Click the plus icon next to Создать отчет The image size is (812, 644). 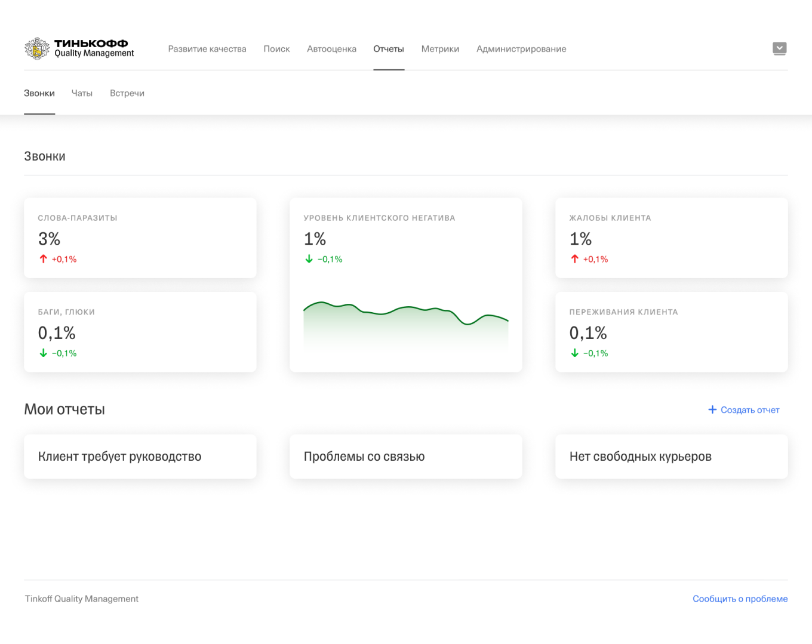click(x=712, y=409)
